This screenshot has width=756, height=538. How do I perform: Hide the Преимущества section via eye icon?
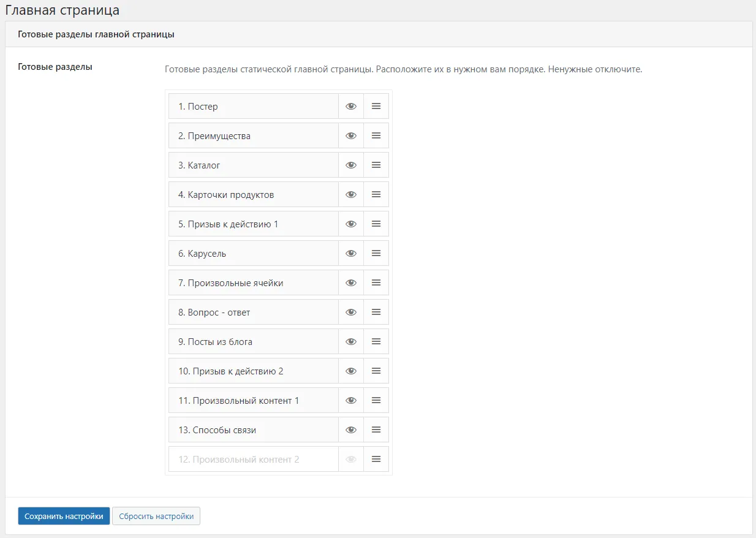coord(351,135)
